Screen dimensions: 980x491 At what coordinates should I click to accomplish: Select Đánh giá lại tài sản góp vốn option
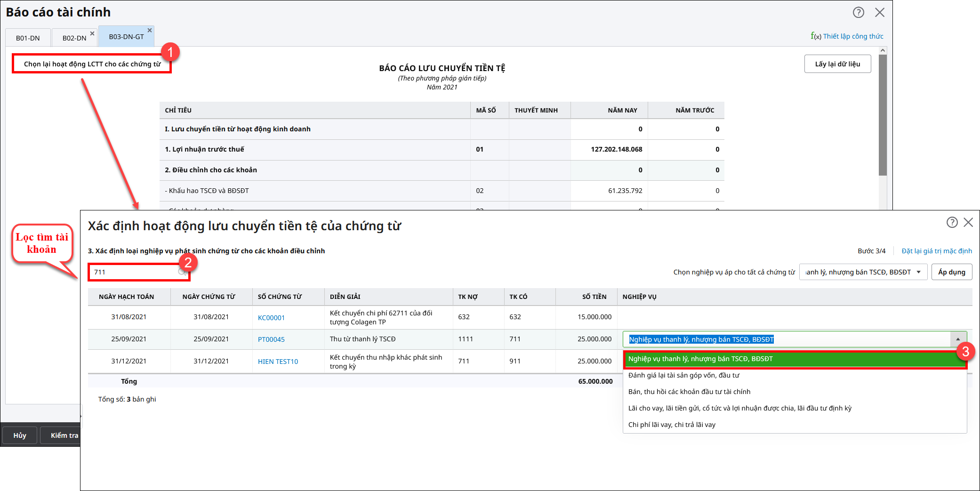[x=683, y=375]
